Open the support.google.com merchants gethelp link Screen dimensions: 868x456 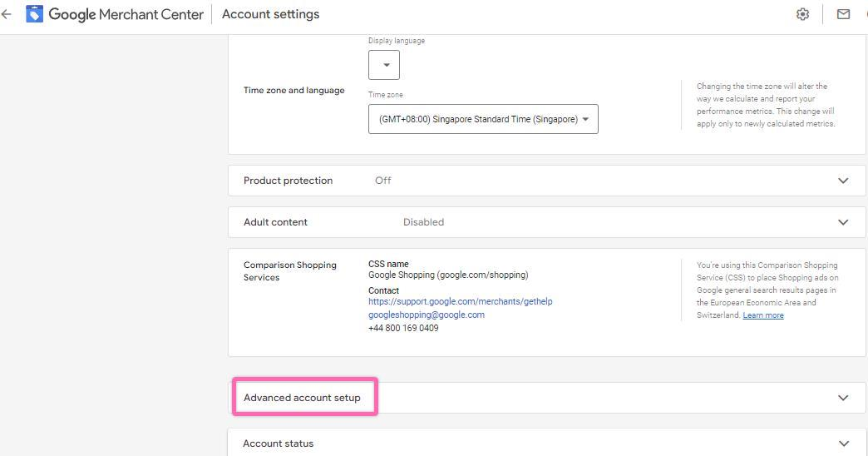(x=460, y=301)
